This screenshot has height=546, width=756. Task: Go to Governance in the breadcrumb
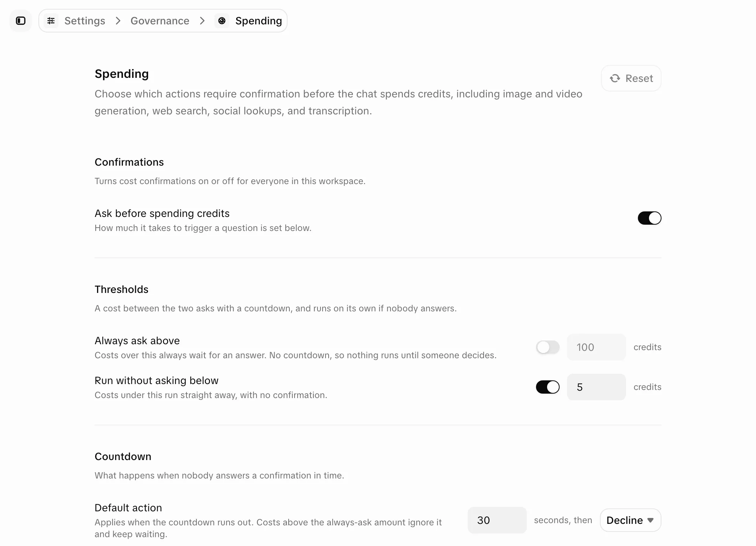(160, 21)
